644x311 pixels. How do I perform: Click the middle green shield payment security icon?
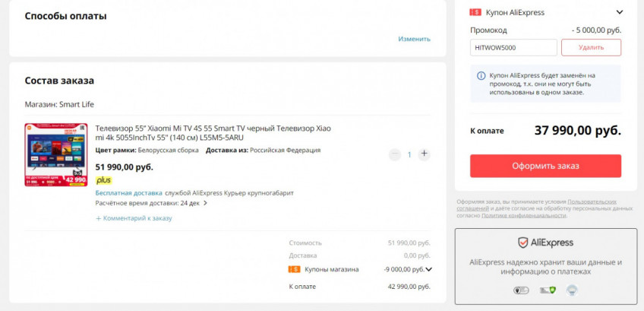(545, 290)
